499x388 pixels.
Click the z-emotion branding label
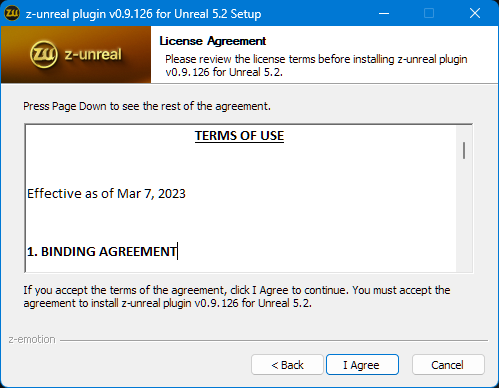[x=32, y=339]
